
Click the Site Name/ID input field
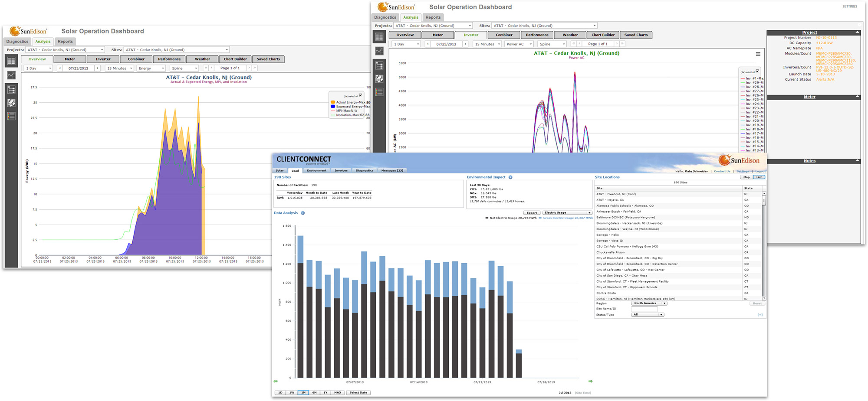pos(644,309)
